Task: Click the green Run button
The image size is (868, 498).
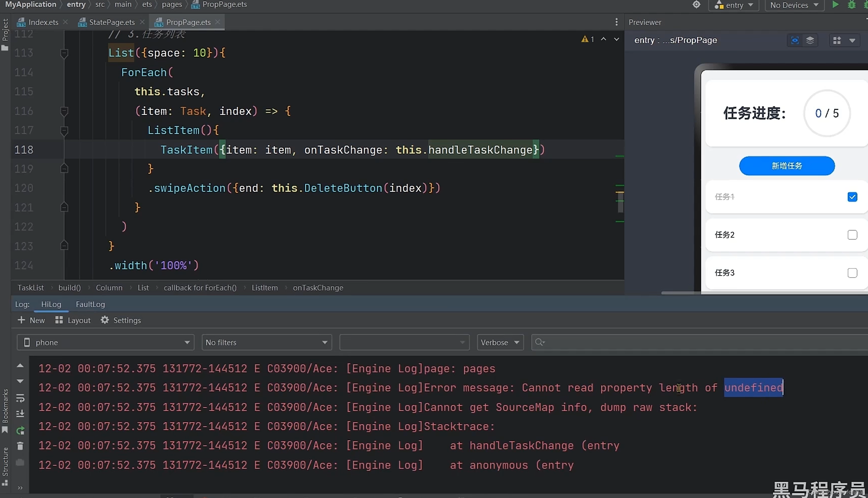Action: pyautogui.click(x=835, y=5)
